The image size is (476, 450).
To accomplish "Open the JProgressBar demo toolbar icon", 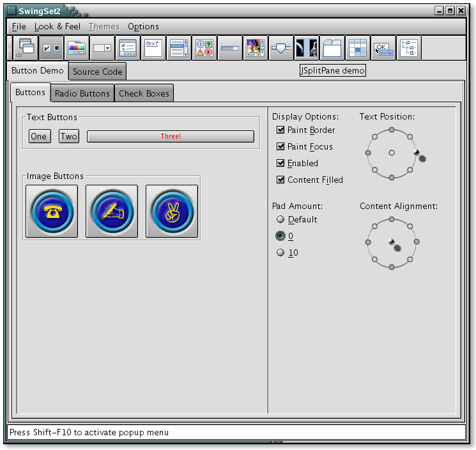I will 230,48.
